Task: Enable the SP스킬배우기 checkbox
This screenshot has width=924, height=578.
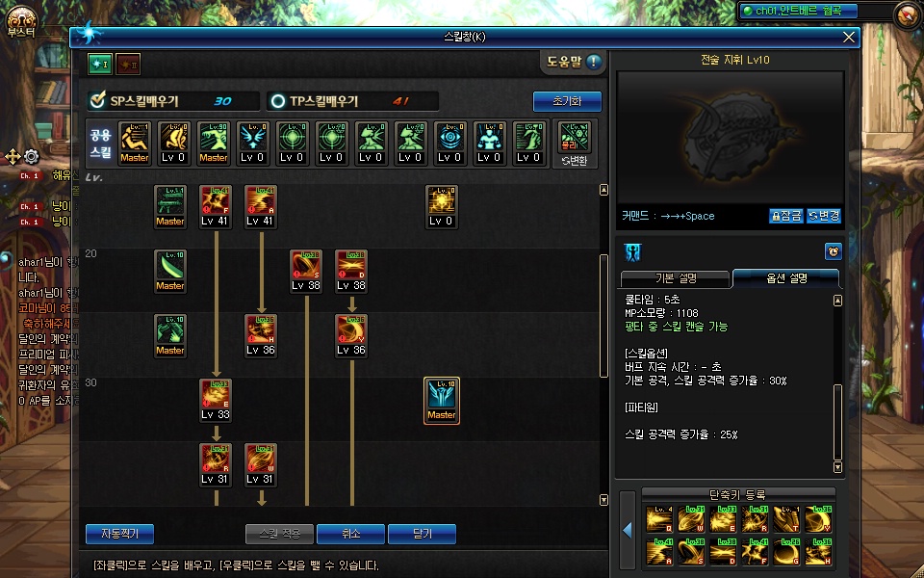Action: tap(97, 101)
